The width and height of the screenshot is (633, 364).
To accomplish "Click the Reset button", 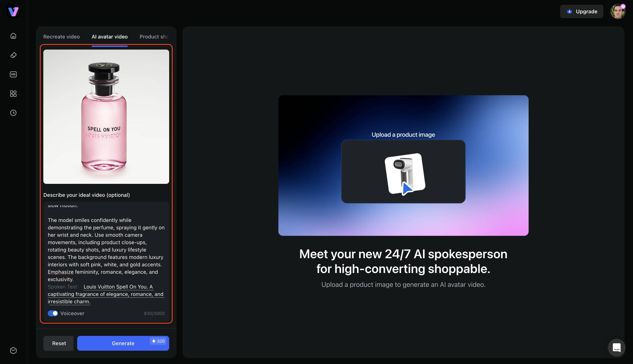I will [59, 343].
